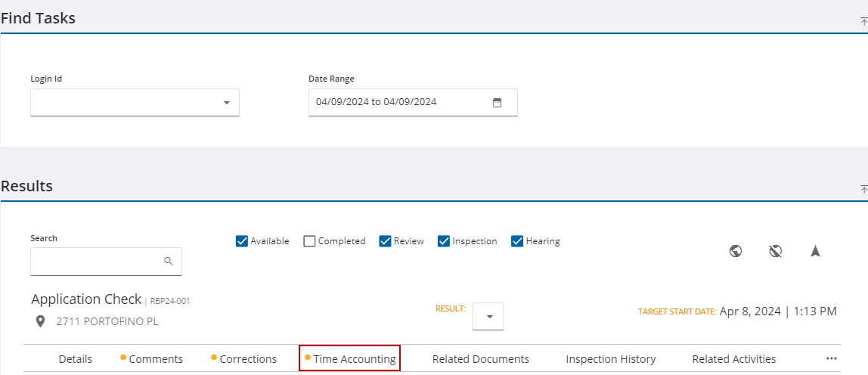868x375 pixels.
Task: Uncheck the Review checkbox
Action: 386,241
